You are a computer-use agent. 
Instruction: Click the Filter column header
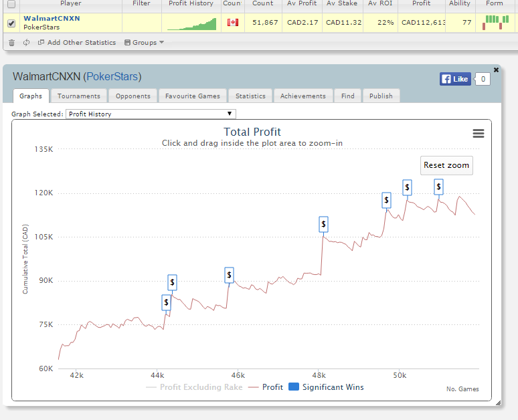click(x=141, y=3)
